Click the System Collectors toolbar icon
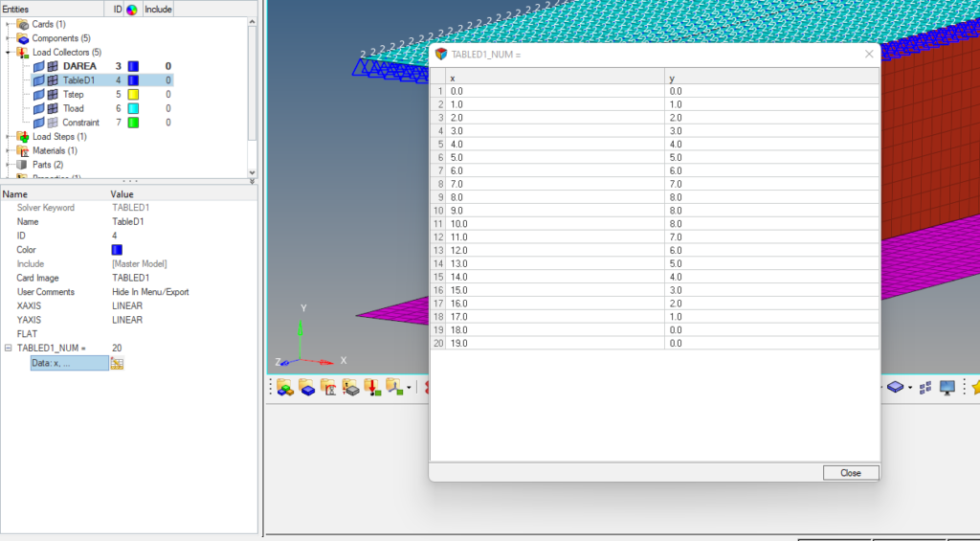The height and width of the screenshot is (541, 980). pyautogui.click(x=394, y=388)
